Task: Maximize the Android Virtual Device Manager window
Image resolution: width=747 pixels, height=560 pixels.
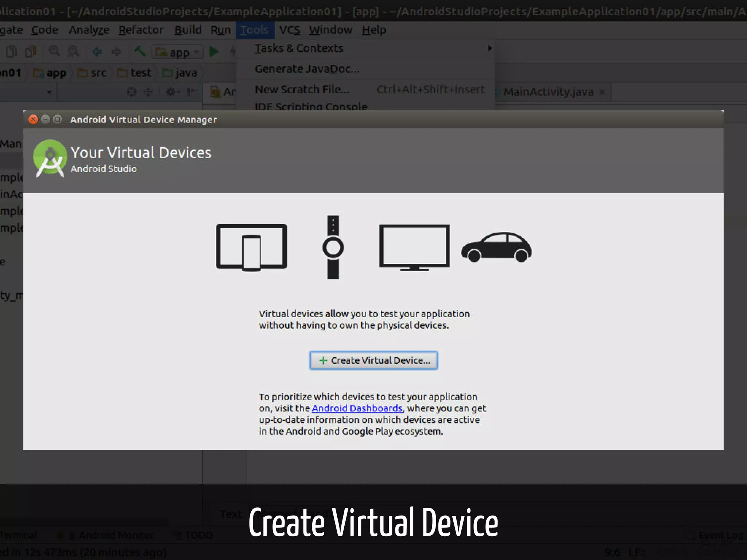Action: click(57, 119)
